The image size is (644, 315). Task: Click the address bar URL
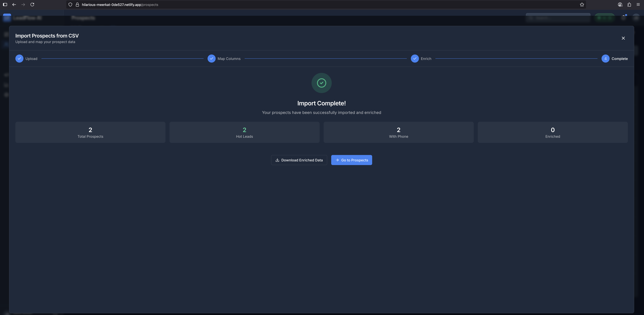tap(120, 5)
